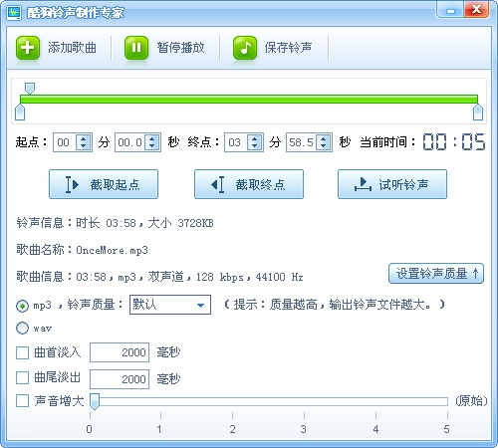
Task: Select the mp3 format radio button
Action: [22, 306]
